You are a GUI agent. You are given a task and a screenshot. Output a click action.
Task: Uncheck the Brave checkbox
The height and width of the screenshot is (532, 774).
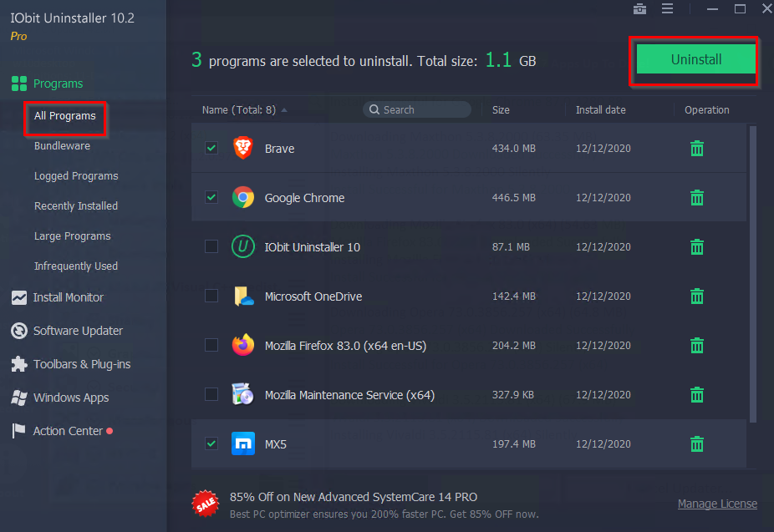click(x=211, y=148)
